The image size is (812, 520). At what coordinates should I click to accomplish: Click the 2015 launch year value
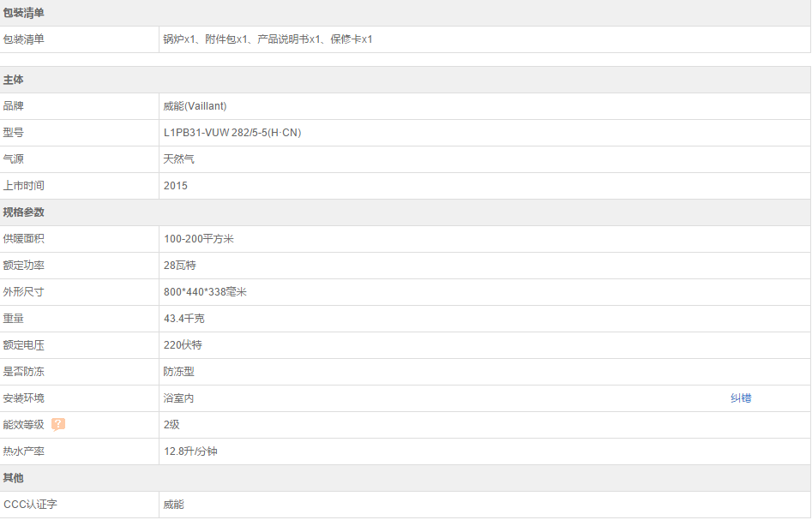point(176,186)
